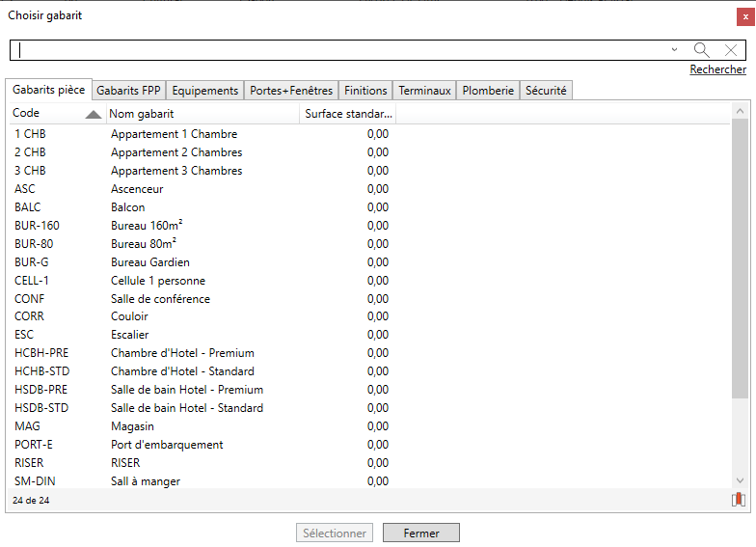Open the column chooser icon in status bar
The width and height of the screenshot is (756, 547).
point(739,500)
